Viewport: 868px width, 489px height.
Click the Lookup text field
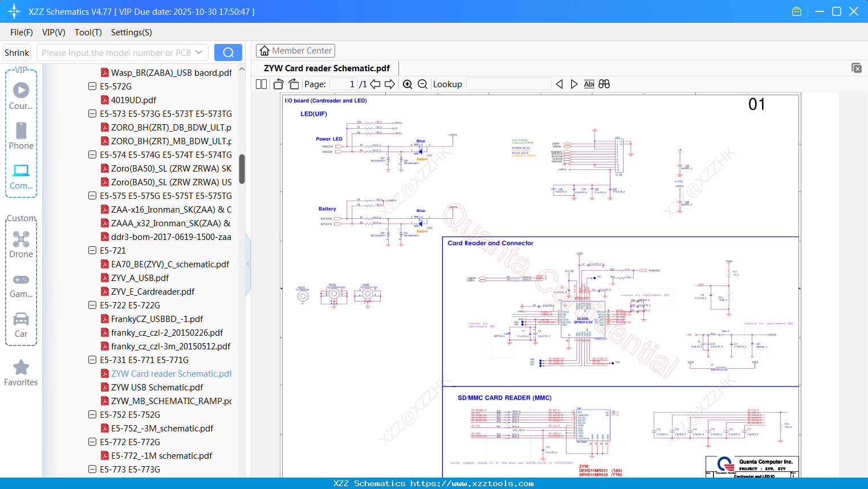click(508, 84)
